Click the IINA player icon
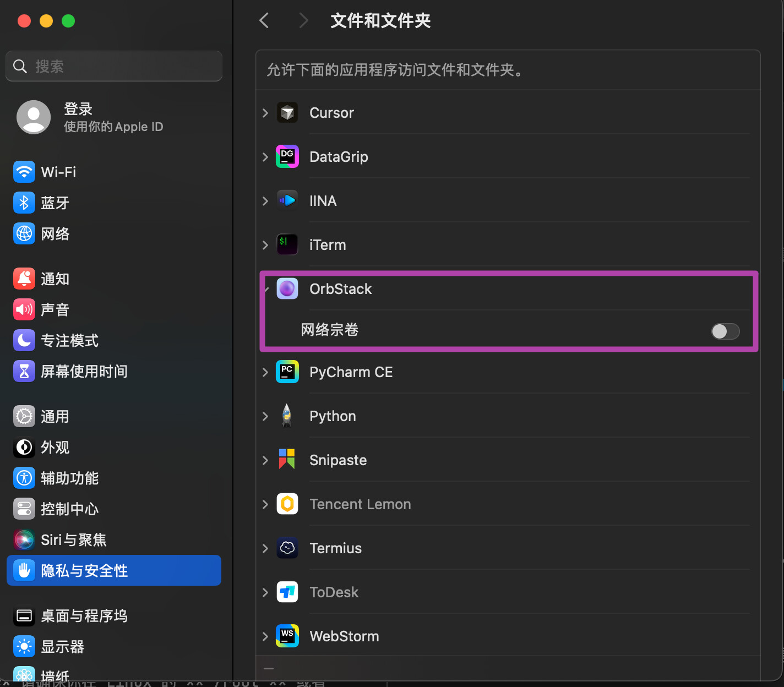 click(287, 201)
